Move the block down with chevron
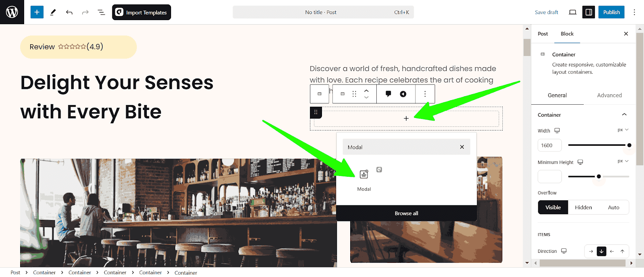This screenshot has width=644, height=277. [366, 97]
